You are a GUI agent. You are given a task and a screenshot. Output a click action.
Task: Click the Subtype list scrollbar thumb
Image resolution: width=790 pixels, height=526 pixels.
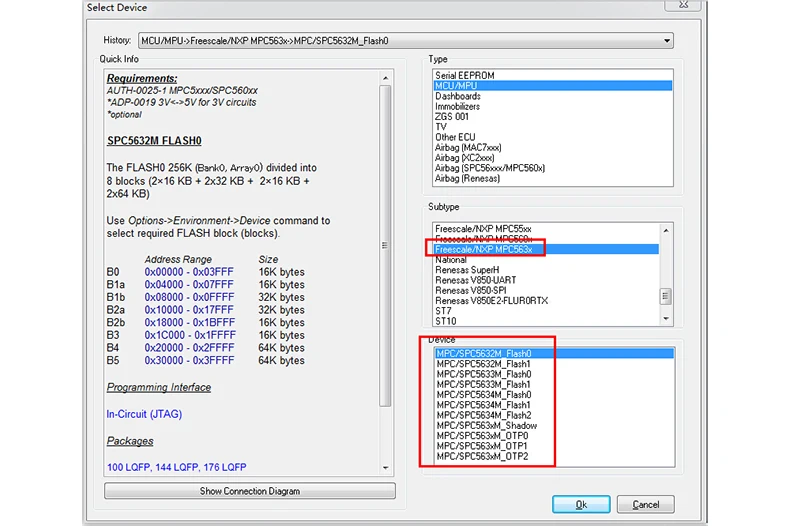point(666,296)
